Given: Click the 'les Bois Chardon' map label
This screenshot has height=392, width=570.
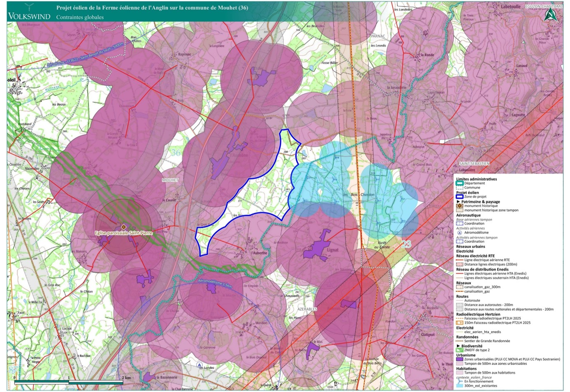Looking at the screenshot, I should tap(359, 195).
